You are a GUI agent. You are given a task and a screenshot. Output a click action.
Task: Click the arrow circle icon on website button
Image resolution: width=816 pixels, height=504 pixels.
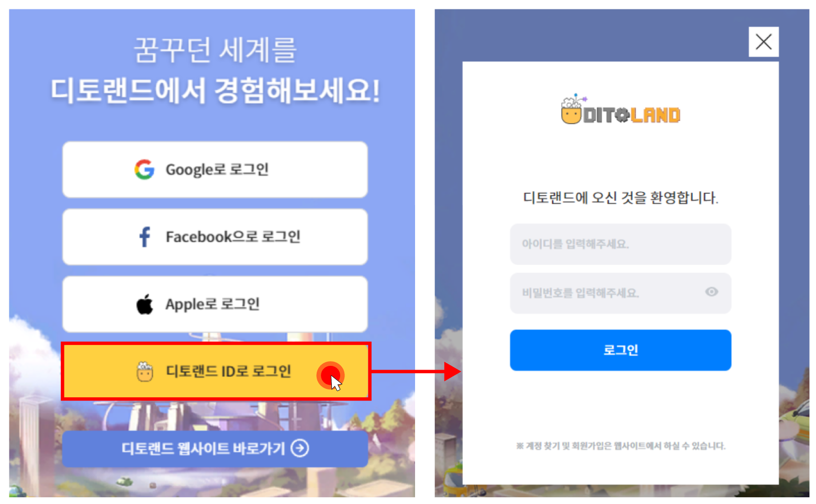[x=300, y=448]
